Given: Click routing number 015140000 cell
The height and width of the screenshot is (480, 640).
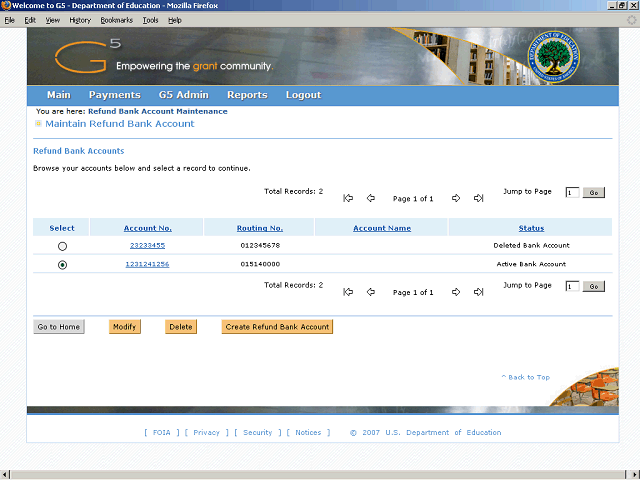Looking at the screenshot, I should click(x=260, y=264).
